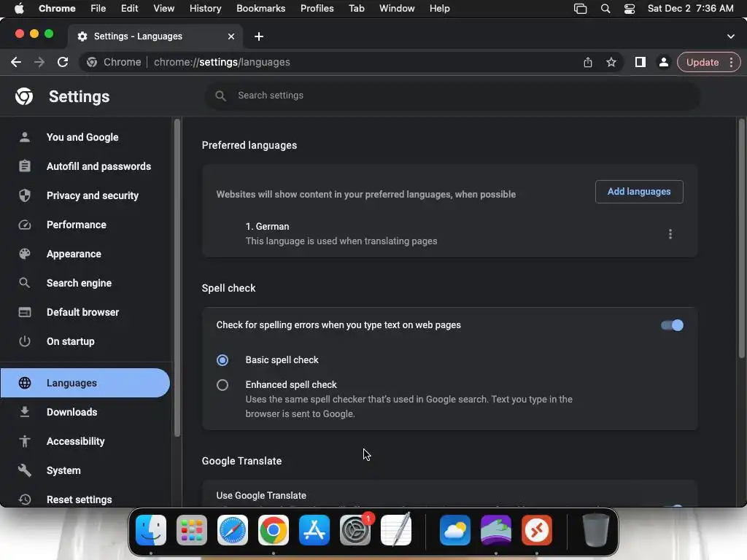Image resolution: width=747 pixels, height=560 pixels.
Task: Open the Tab menu
Action: click(356, 9)
